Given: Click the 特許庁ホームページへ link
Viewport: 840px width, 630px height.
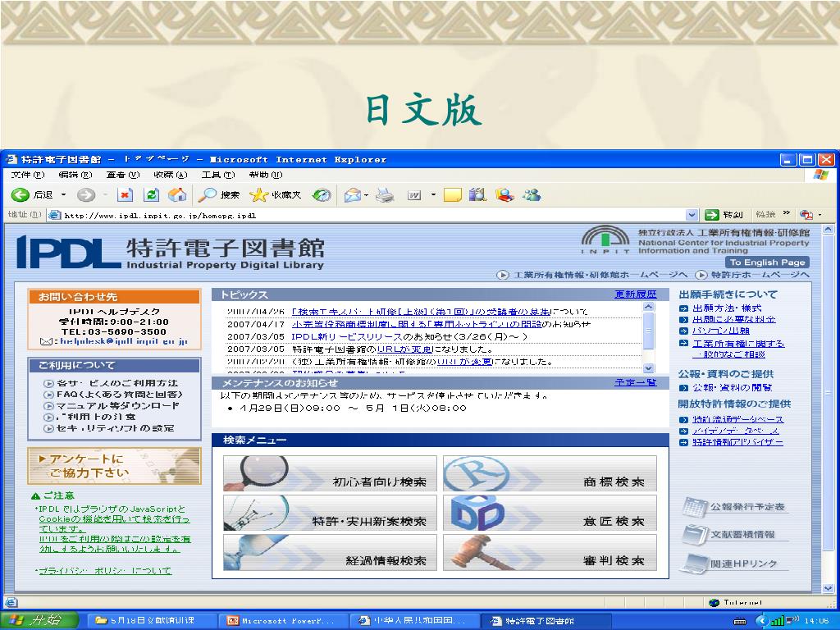Looking at the screenshot, I should tap(760, 276).
